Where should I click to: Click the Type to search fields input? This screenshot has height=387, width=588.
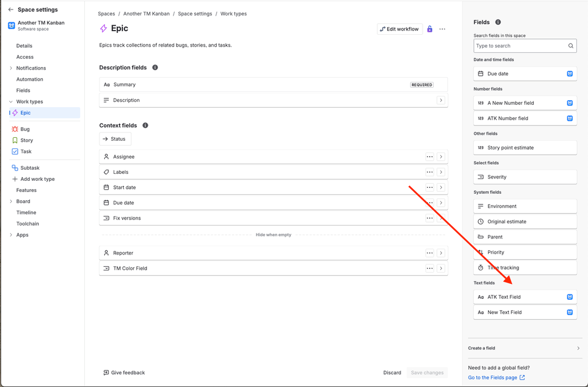(x=524, y=46)
